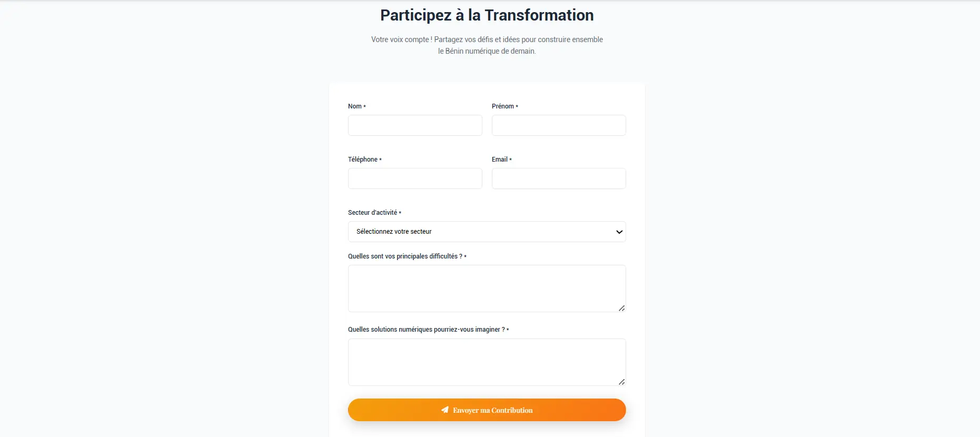Image resolution: width=980 pixels, height=437 pixels.
Task: Click the 'Secteur d'activité' label
Action: click(x=373, y=213)
